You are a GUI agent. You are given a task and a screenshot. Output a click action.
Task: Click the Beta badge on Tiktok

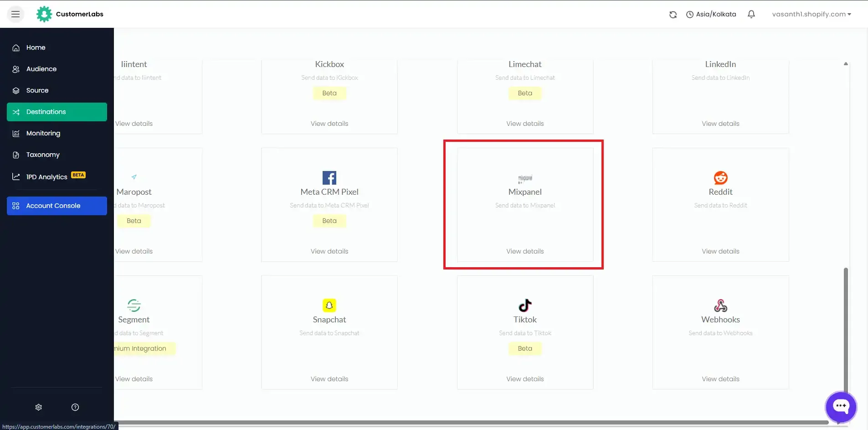525,348
